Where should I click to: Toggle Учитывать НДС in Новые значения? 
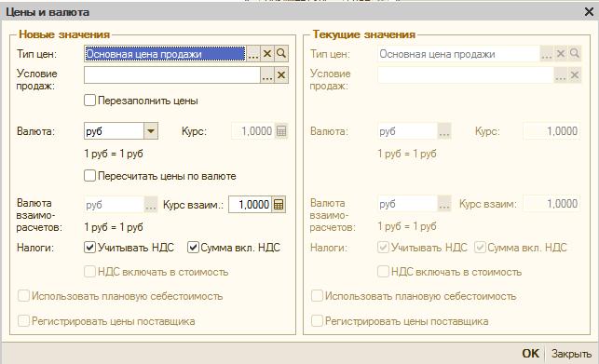(89, 248)
